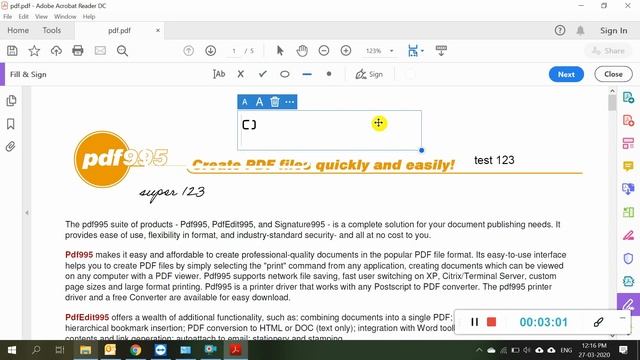
Task: Go to the next page with the down arrow
Action: point(211,51)
